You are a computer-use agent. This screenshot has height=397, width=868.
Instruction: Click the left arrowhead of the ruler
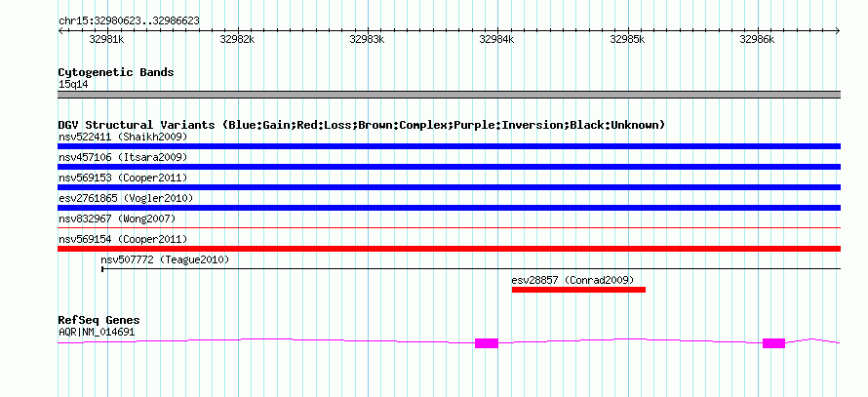tap(60, 31)
